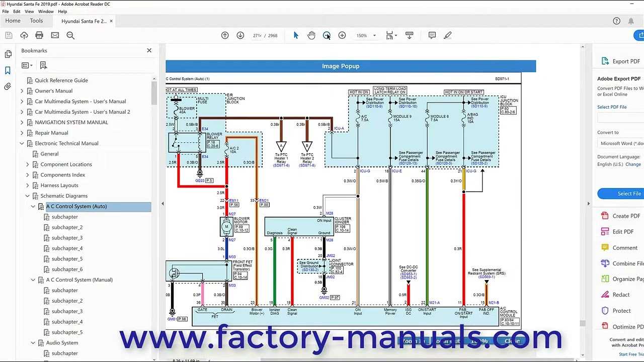Select the highlight pen tool

(x=448, y=35)
